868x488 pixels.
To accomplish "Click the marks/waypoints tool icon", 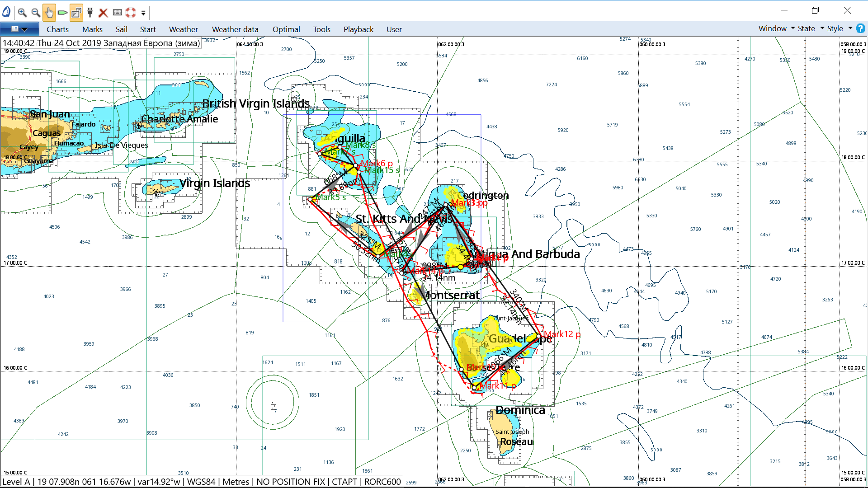I will coord(62,12).
